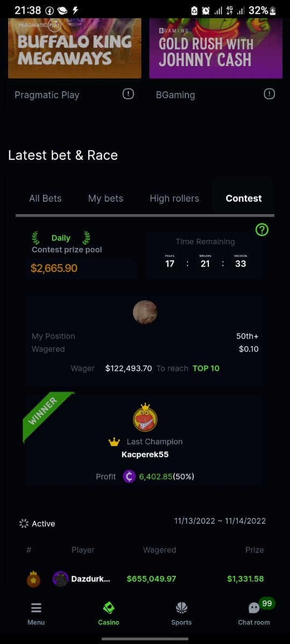Screen dimensions: 290x644
Task: Tap the Active contest status label
Action: tap(44, 524)
